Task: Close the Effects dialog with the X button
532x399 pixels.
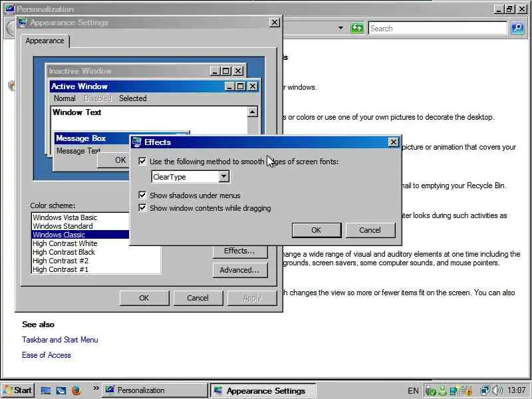Action: point(393,142)
